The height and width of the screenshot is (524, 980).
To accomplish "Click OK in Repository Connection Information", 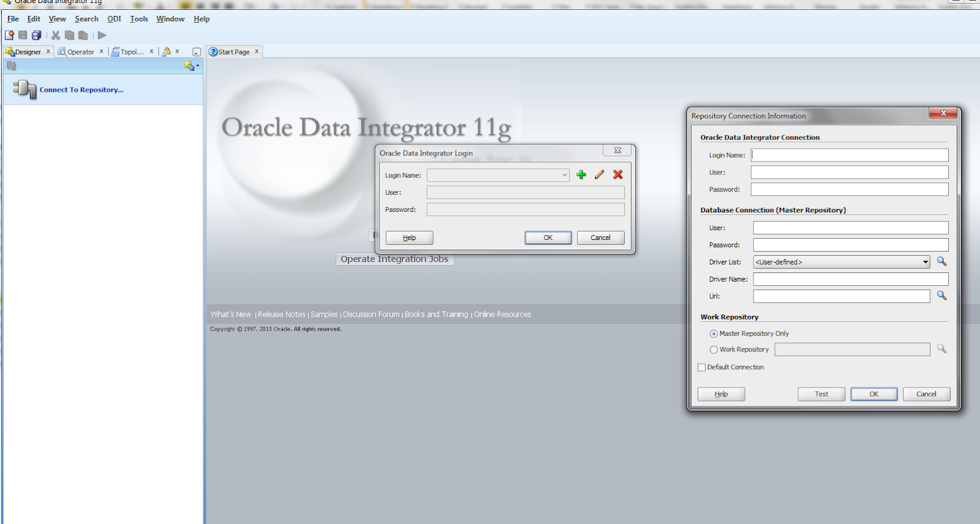I will click(x=874, y=394).
